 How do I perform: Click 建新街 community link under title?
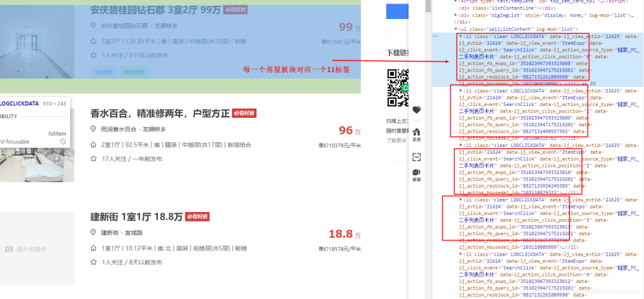110,232
